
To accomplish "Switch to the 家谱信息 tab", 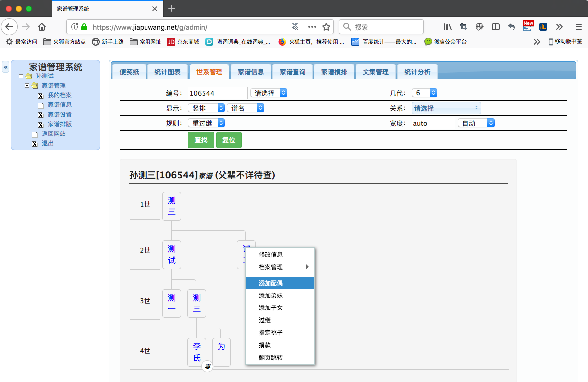I will point(251,72).
